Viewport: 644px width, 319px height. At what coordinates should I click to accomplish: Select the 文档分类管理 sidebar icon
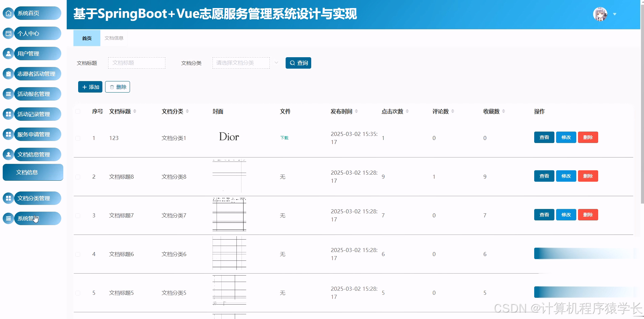click(x=8, y=198)
